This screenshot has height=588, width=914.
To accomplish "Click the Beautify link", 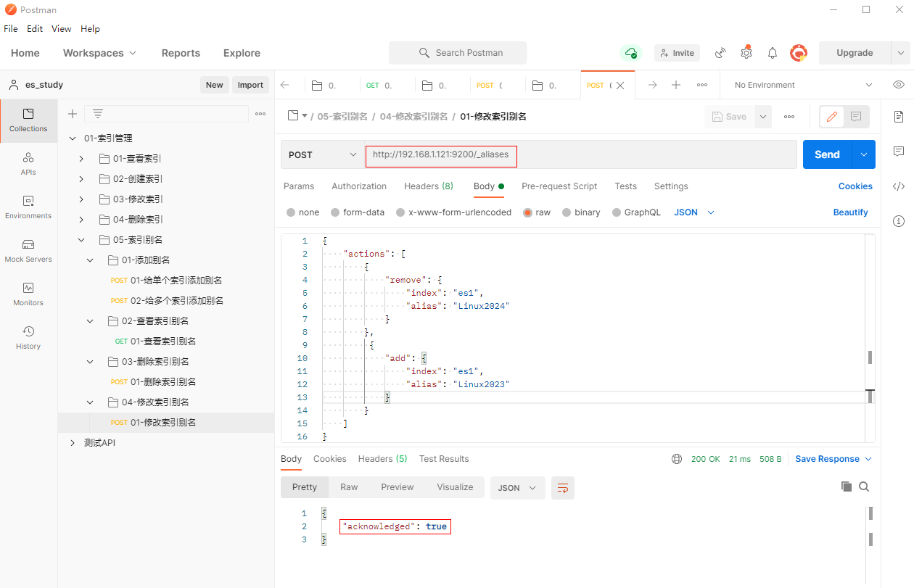I will point(850,212).
